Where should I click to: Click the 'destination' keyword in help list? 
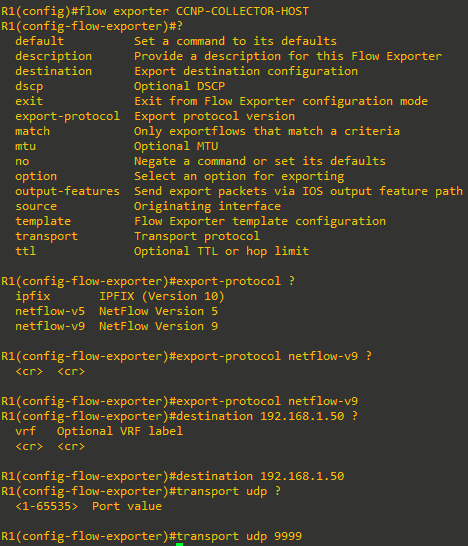pos(54,71)
